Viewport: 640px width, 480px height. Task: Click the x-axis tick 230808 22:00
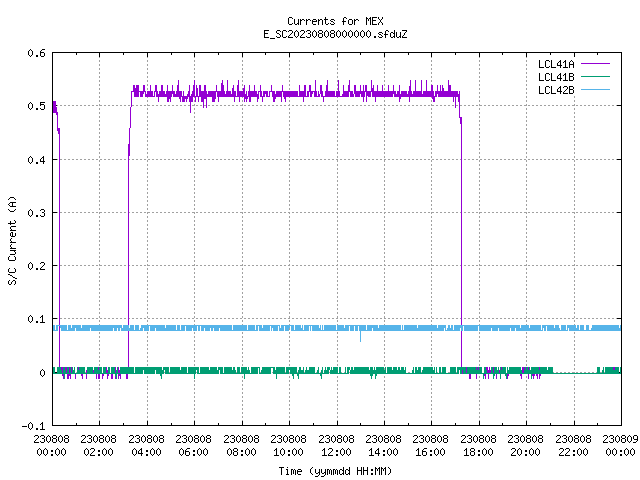pyautogui.click(x=573, y=446)
